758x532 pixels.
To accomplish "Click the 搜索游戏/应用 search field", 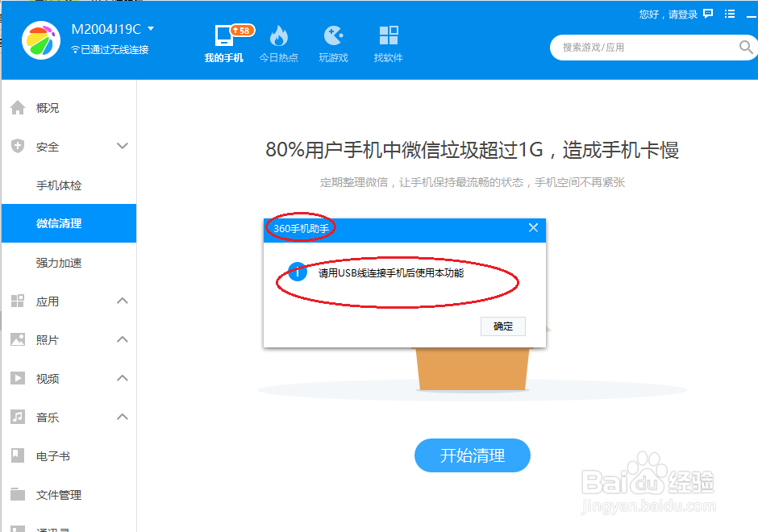I will 648,48.
